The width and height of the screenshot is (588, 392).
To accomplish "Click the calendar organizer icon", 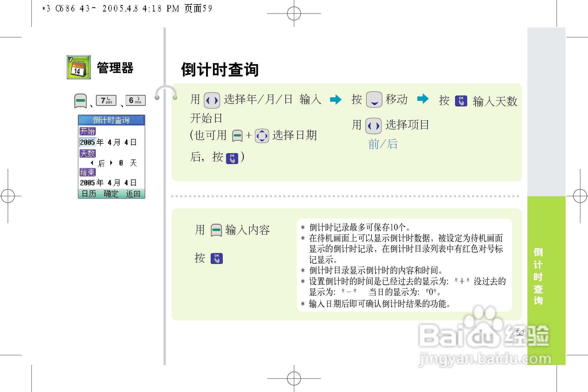I will tap(79, 67).
